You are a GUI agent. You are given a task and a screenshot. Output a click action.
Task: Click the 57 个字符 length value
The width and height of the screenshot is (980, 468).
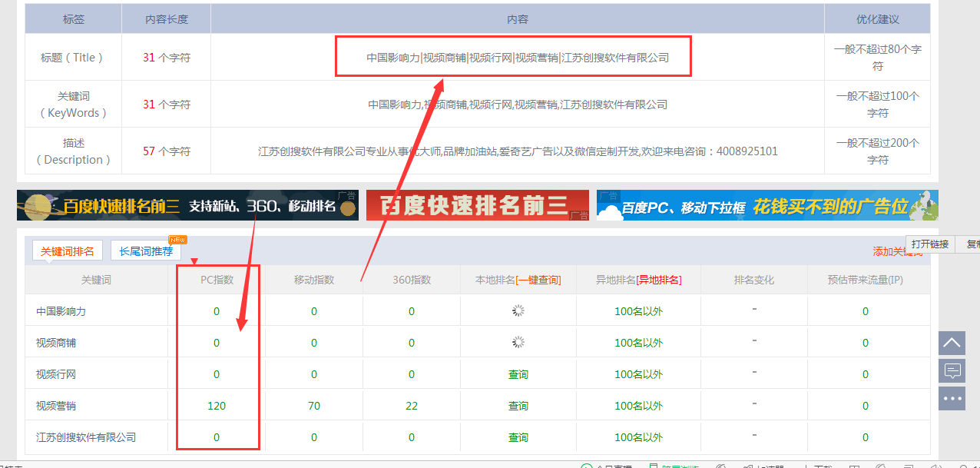click(167, 151)
